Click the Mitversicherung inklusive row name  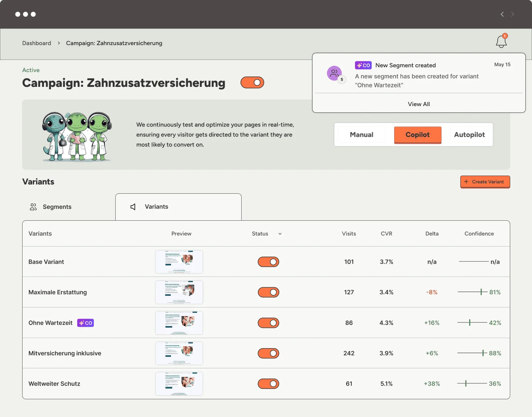pos(65,353)
